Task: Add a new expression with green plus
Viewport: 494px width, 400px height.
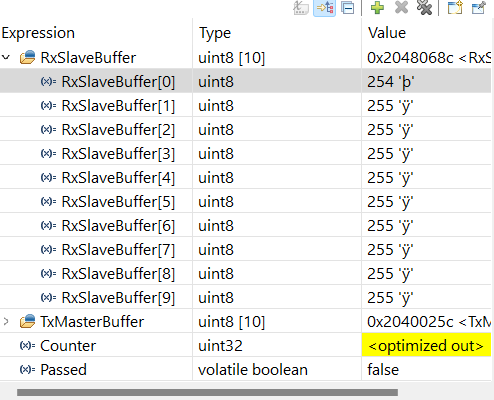Action: 377,8
